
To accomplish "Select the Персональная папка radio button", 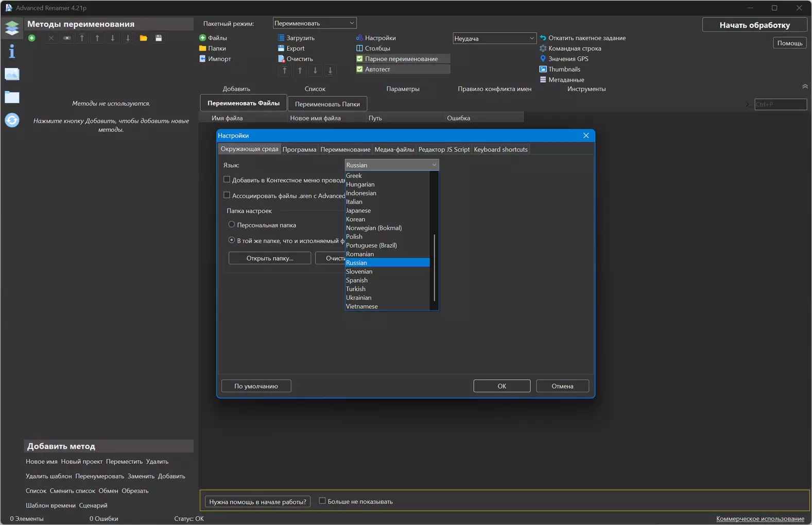I will [232, 224].
